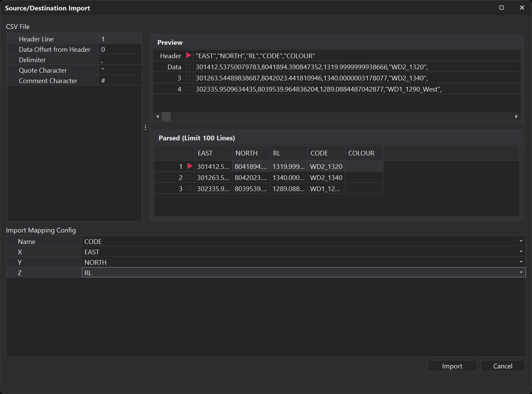Click the Preview scrollbar right arrow

(x=517, y=116)
